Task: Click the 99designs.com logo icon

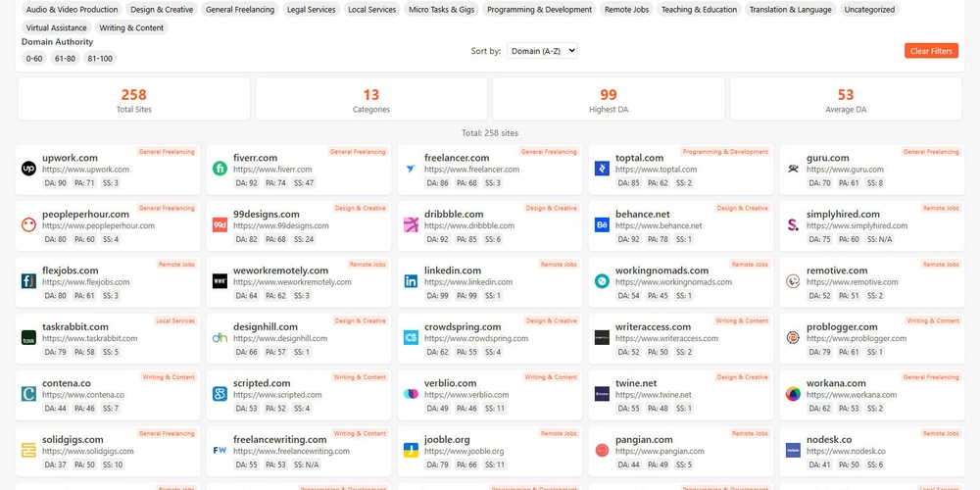Action: point(220,225)
